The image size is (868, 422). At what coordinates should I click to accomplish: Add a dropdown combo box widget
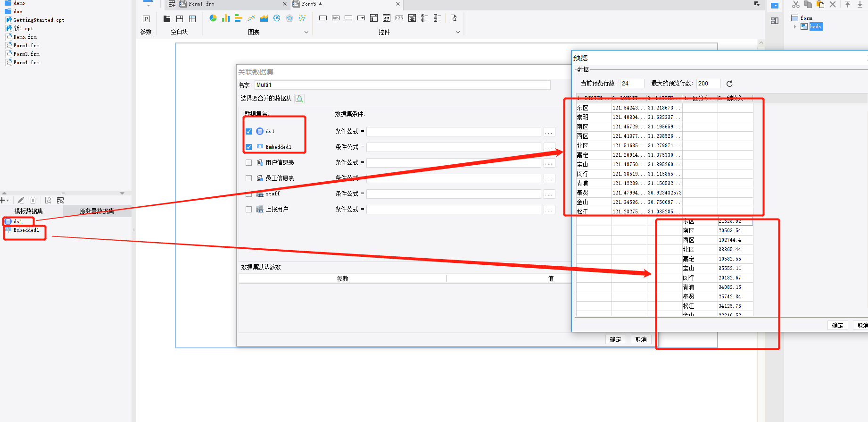coord(361,18)
